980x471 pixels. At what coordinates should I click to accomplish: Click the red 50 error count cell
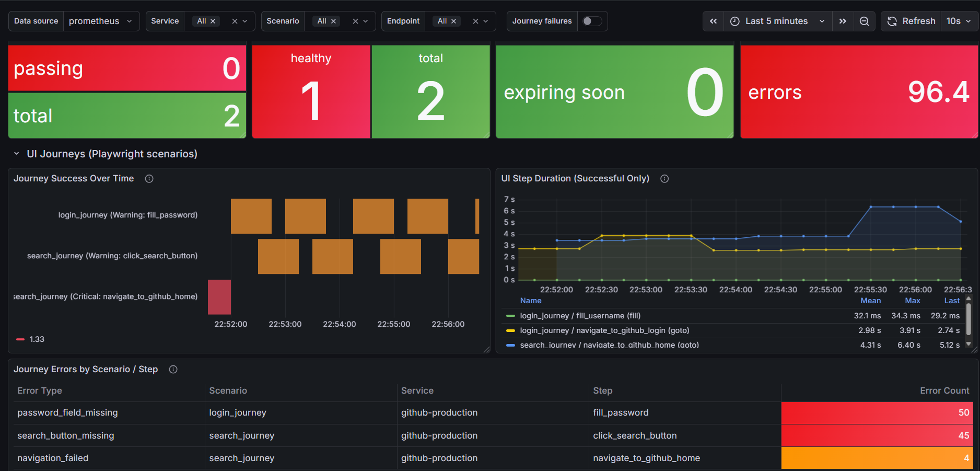coord(877,413)
